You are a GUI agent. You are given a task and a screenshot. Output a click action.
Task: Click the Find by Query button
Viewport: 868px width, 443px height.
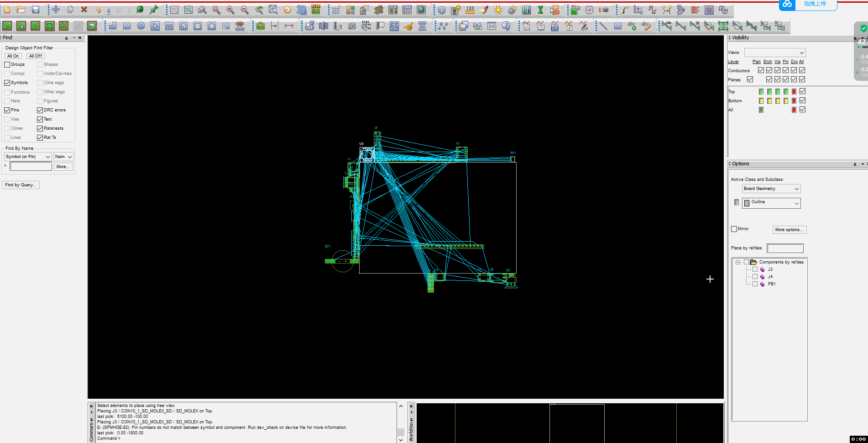[x=21, y=185]
